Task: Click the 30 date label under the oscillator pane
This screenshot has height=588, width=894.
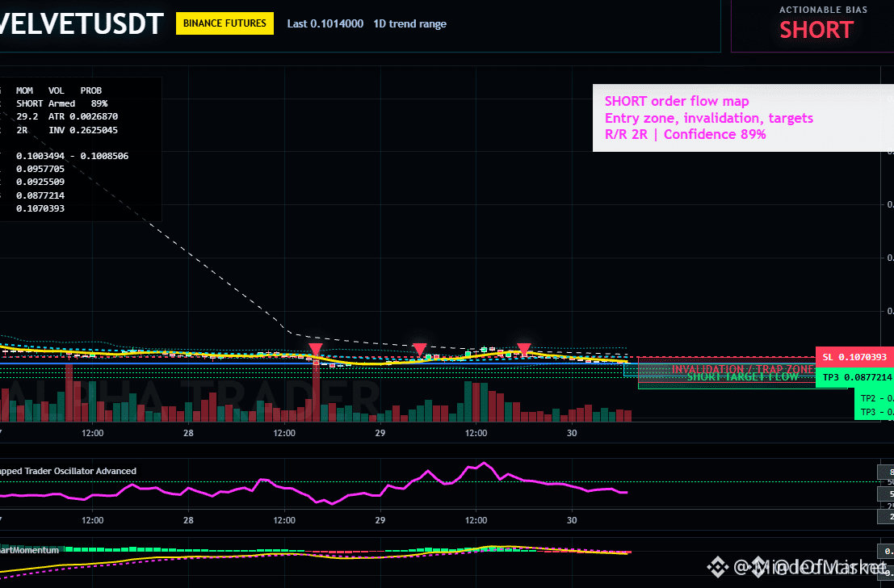Action: [572, 520]
